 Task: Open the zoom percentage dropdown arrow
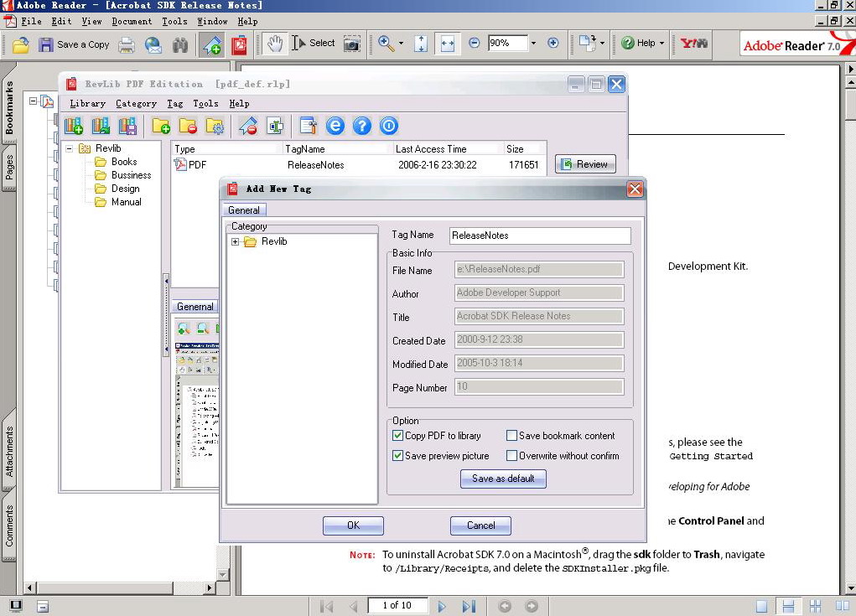click(533, 43)
